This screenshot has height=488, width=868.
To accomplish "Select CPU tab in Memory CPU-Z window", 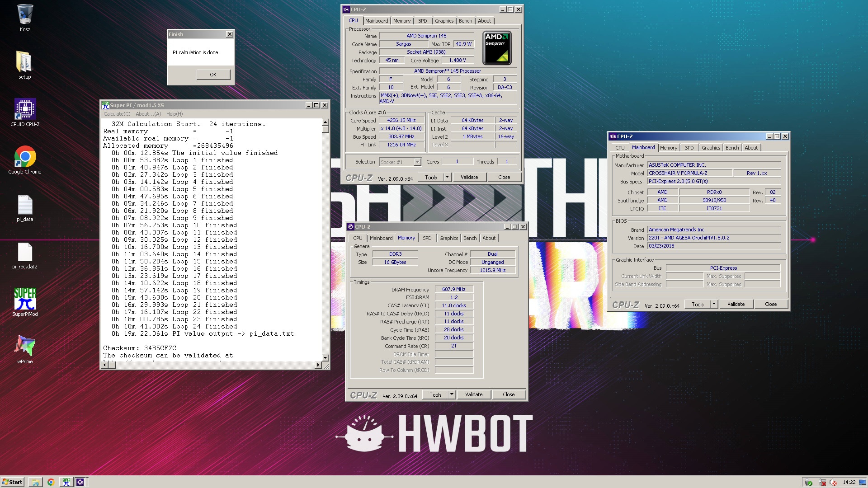I will coord(358,238).
